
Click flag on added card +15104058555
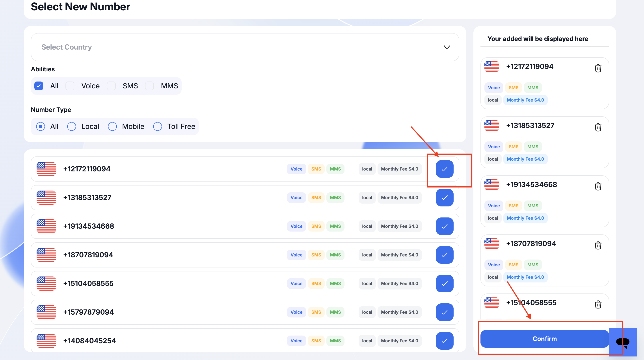tap(491, 302)
